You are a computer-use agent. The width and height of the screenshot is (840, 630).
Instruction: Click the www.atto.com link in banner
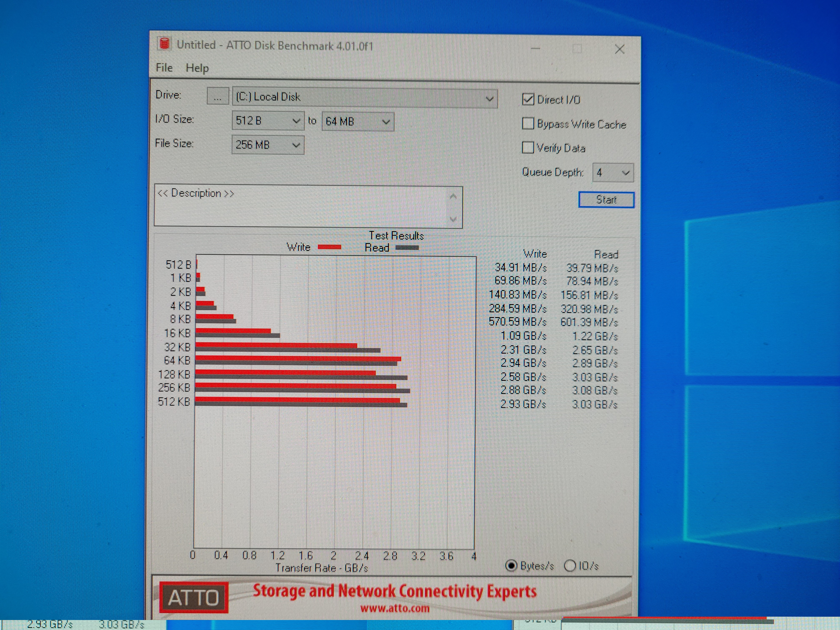click(395, 609)
